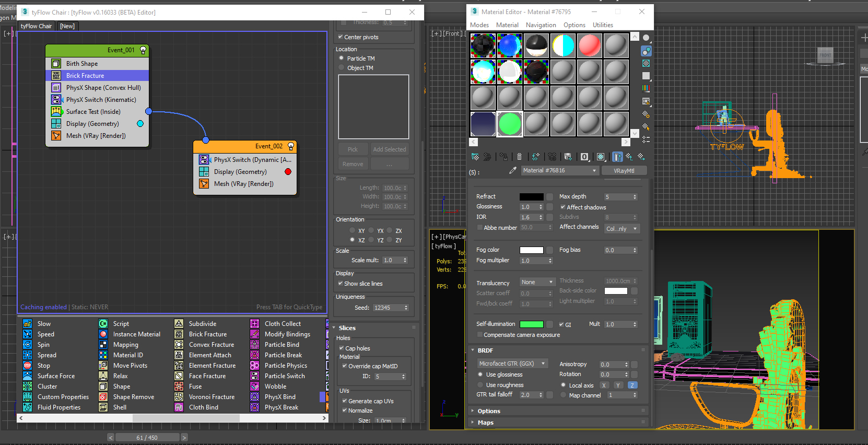Click Refract black color swatch
This screenshot has width=868, height=445.
click(531, 197)
